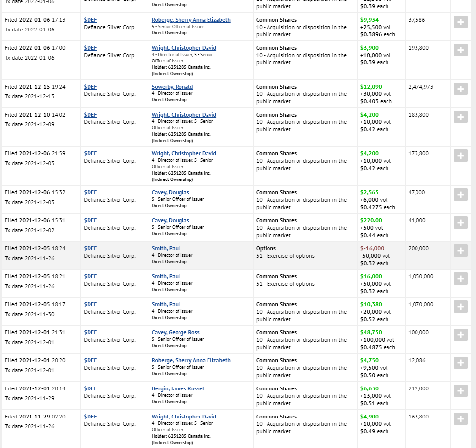The height and width of the screenshot is (448, 476).
Task: Select the balance value 2,474,973
Action: coord(421,87)
